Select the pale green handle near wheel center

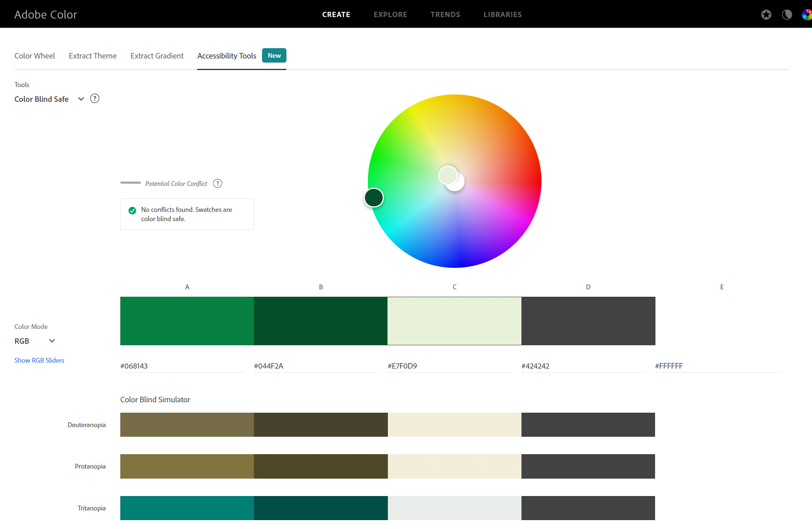coord(447,175)
